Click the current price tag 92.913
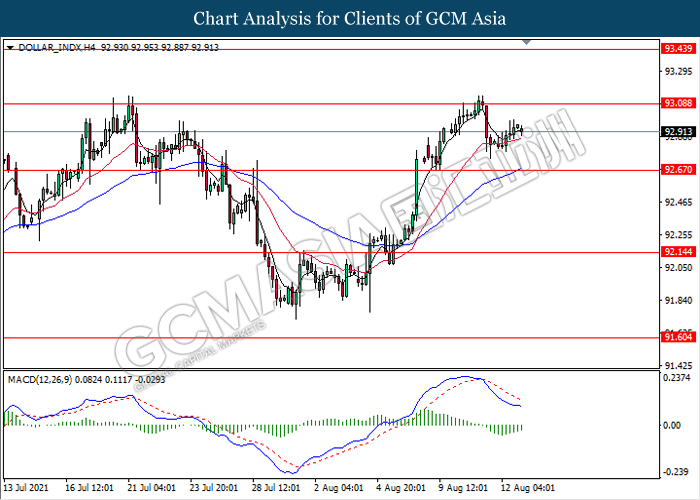 click(x=676, y=131)
